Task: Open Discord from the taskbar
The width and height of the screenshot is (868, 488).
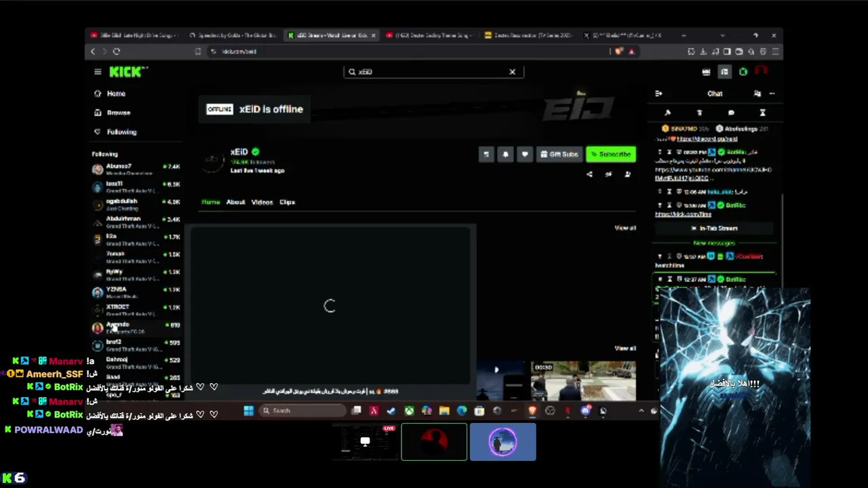Action: (x=585, y=411)
